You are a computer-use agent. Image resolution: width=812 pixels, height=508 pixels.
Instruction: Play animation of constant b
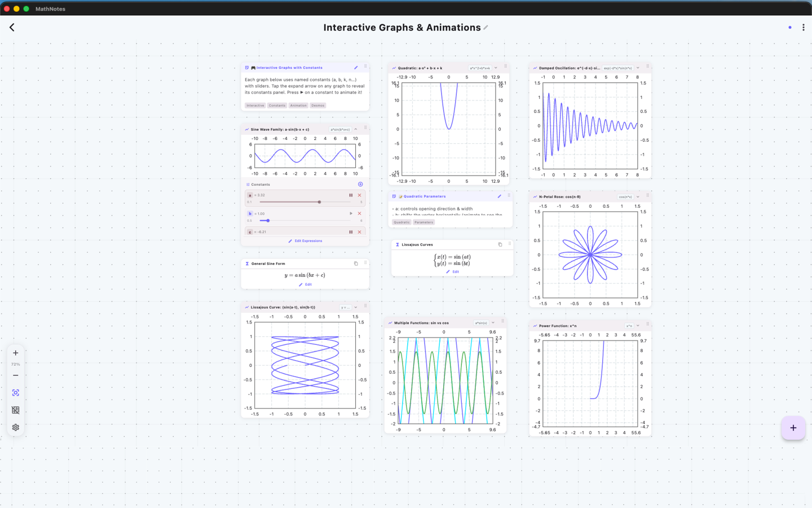tap(351, 213)
